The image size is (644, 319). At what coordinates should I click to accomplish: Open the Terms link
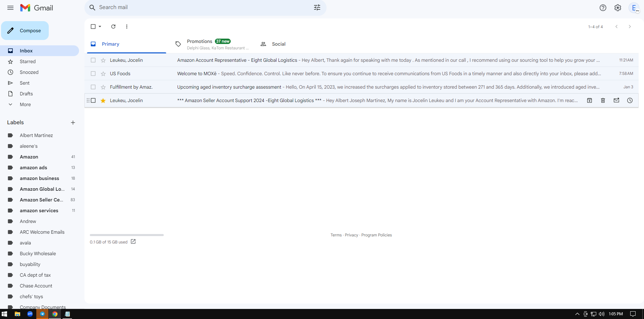tap(336, 235)
